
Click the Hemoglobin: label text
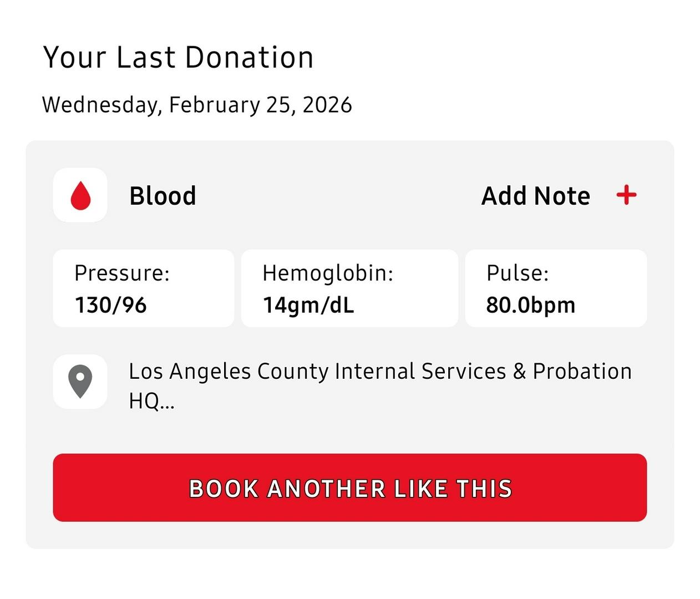coord(328,273)
